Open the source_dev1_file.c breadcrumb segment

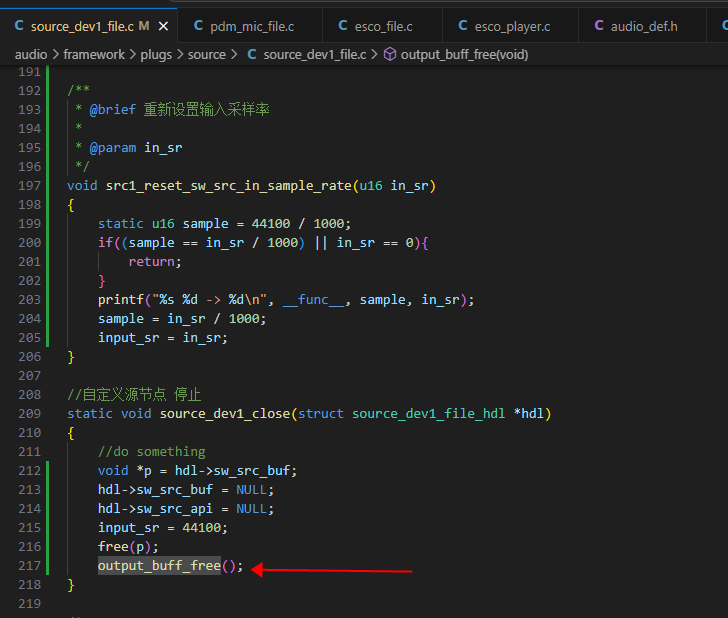pyautogui.click(x=315, y=55)
